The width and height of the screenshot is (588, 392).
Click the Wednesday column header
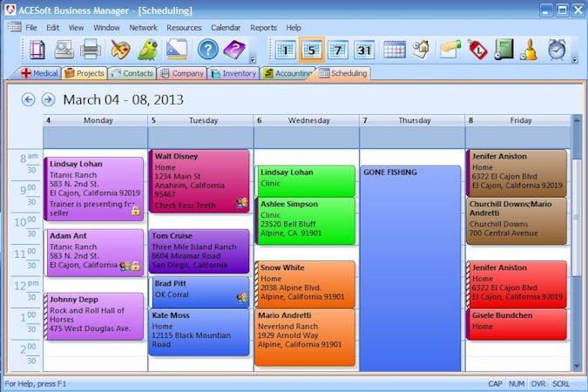307,120
